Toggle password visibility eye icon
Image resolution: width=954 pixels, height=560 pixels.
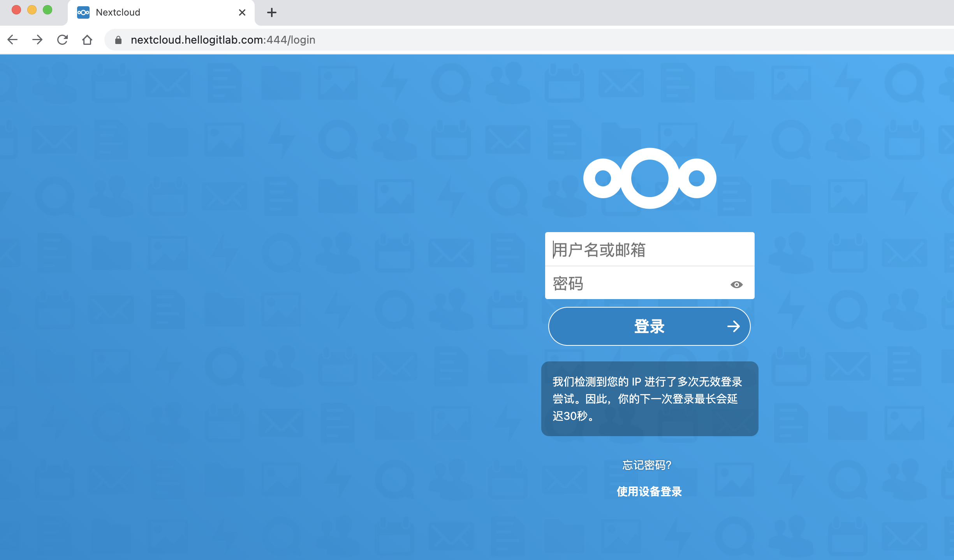[x=736, y=285]
